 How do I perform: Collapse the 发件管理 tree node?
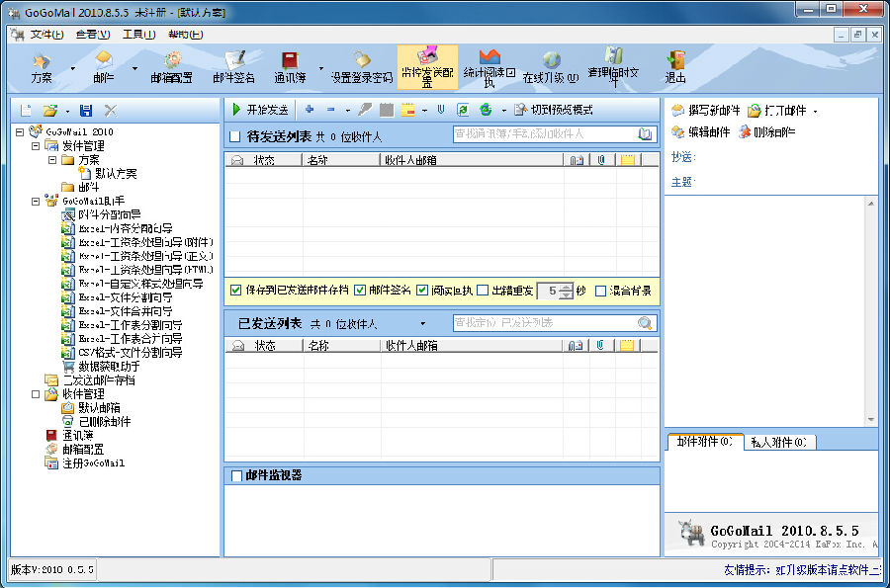(37, 145)
